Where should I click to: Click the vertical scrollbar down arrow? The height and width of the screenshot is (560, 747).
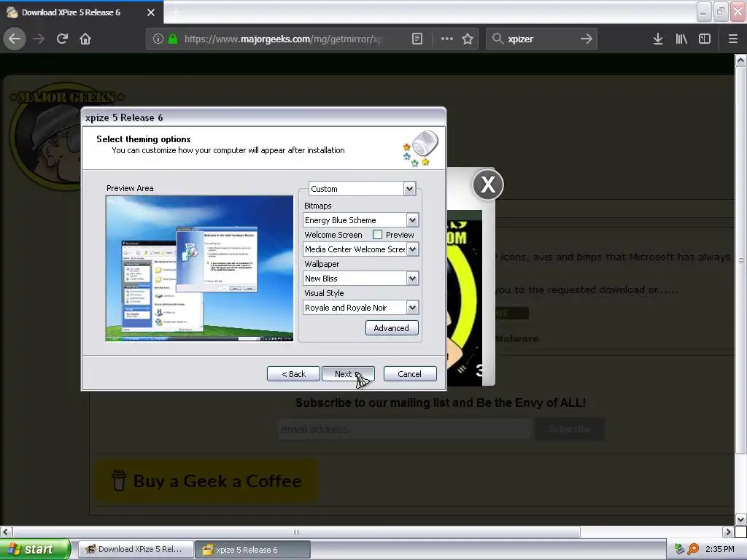click(740, 519)
